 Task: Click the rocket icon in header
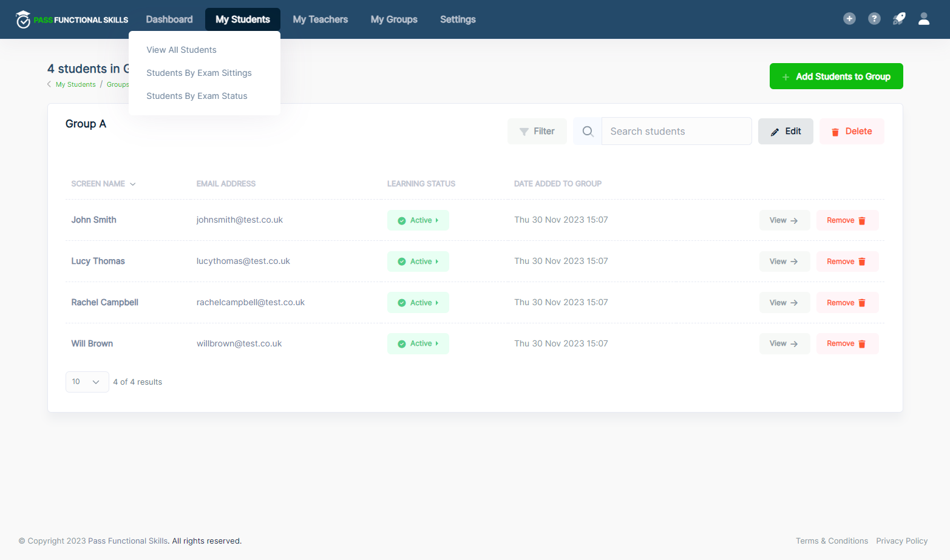pyautogui.click(x=899, y=19)
